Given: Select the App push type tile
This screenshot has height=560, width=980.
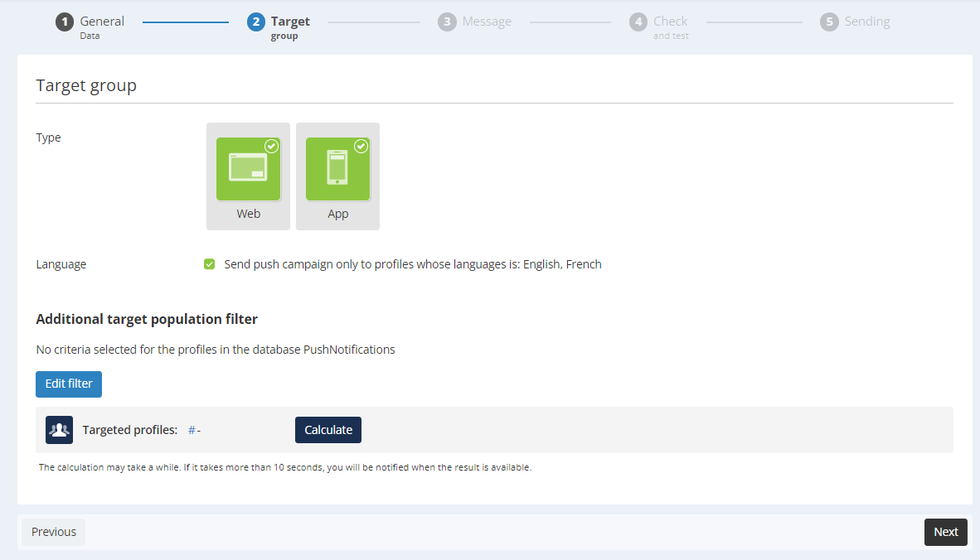Looking at the screenshot, I should click(x=337, y=176).
